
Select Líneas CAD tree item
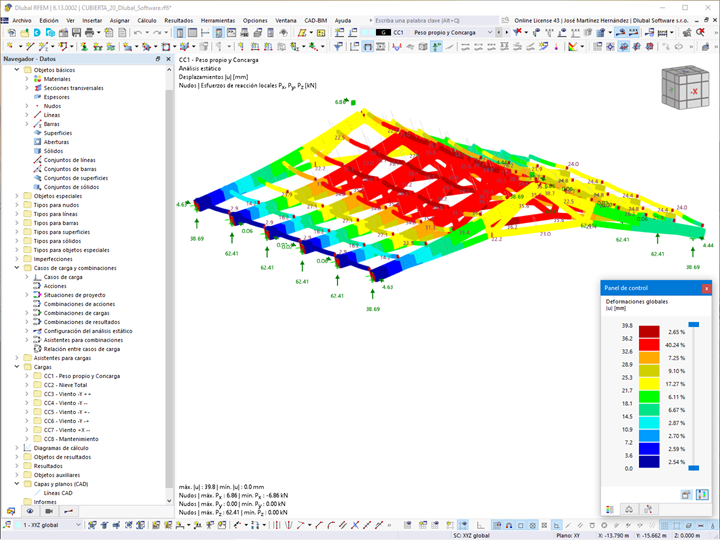coord(58,493)
